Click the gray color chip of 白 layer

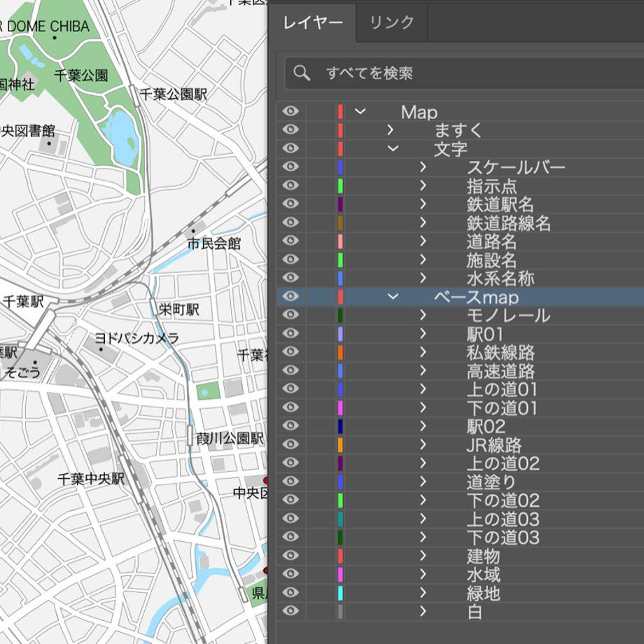340,611
